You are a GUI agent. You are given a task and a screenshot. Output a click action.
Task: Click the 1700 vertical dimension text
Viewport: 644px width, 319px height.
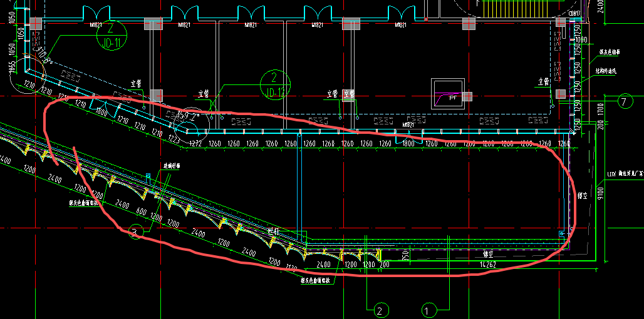pyautogui.click(x=600, y=109)
